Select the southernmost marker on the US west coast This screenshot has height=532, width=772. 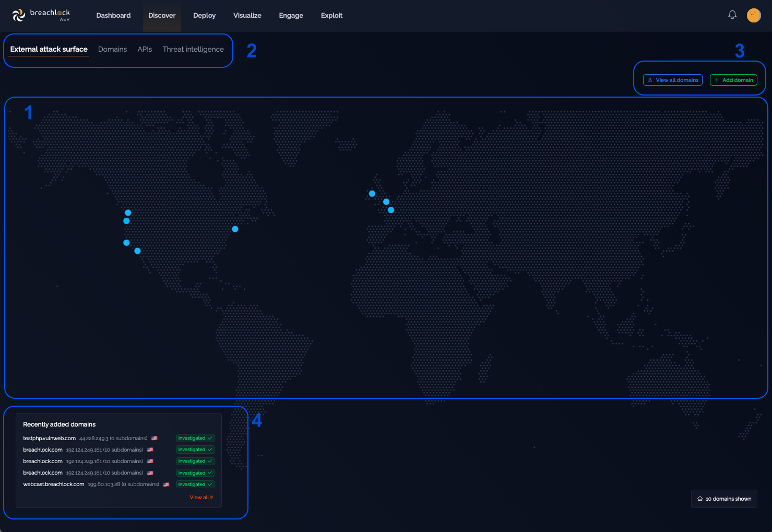pos(137,251)
